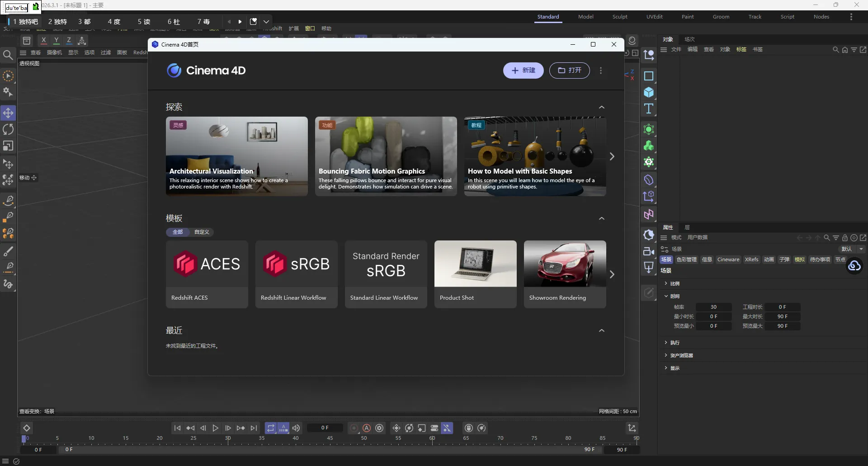Image resolution: width=868 pixels, height=466 pixels.
Task: Toggle loop playback in timeline
Action: [270, 428]
